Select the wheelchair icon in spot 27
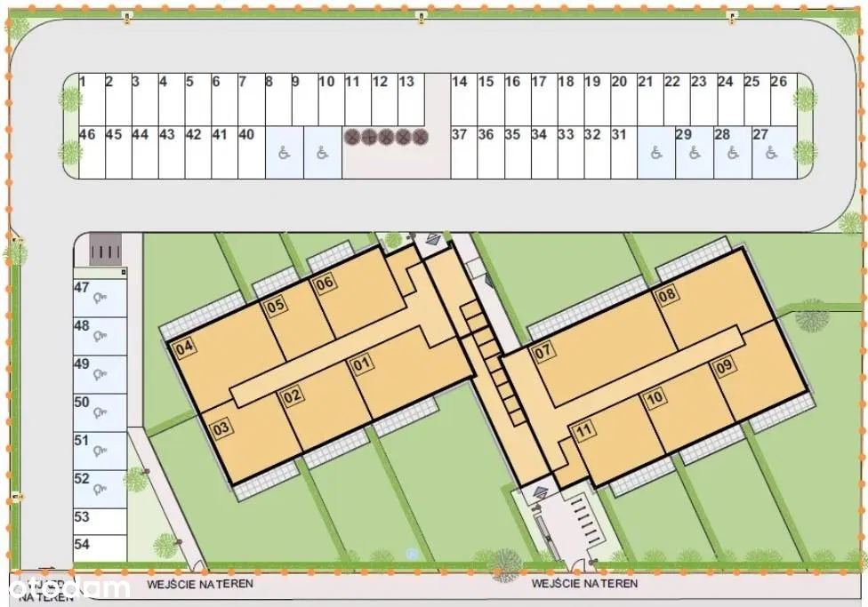868x607 pixels. click(x=770, y=153)
